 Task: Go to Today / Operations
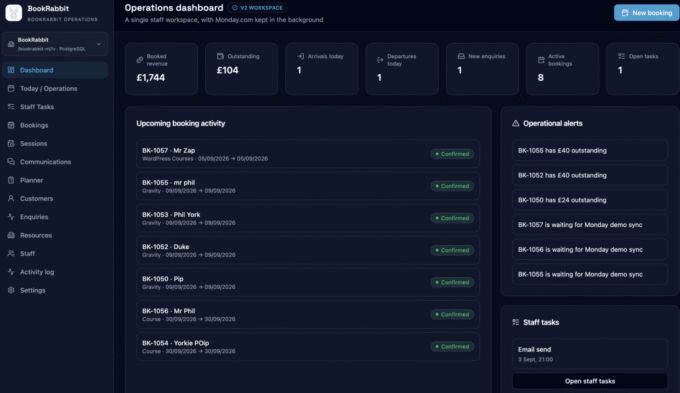point(55,88)
